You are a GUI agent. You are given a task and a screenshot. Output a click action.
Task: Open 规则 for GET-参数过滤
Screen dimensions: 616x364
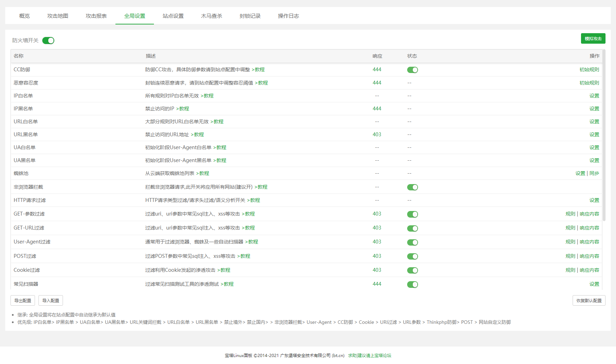coord(570,214)
